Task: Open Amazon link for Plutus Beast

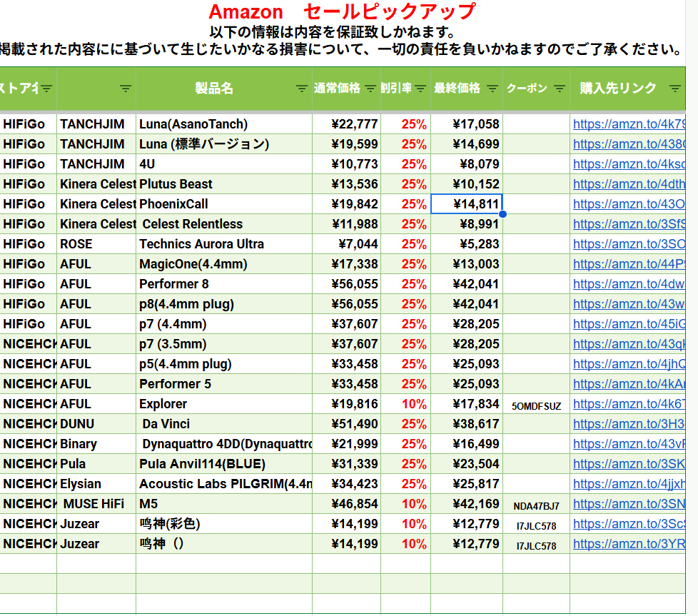Action: coord(629,184)
